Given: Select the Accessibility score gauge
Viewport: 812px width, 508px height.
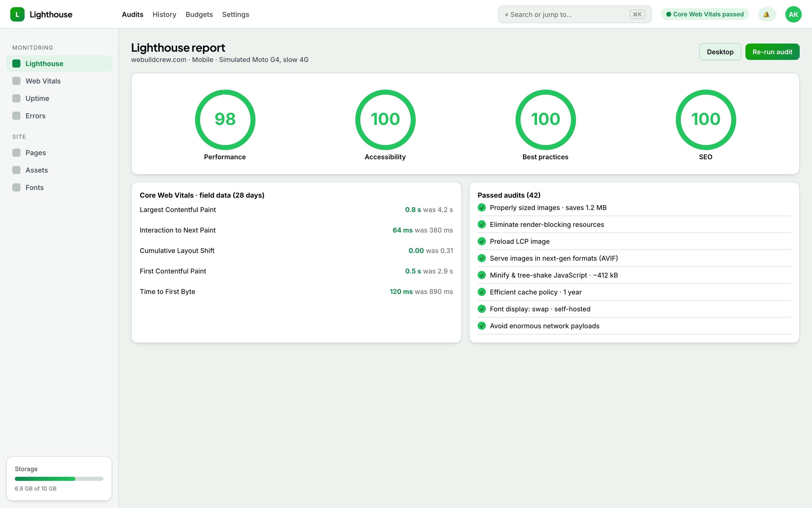Looking at the screenshot, I should (x=385, y=120).
